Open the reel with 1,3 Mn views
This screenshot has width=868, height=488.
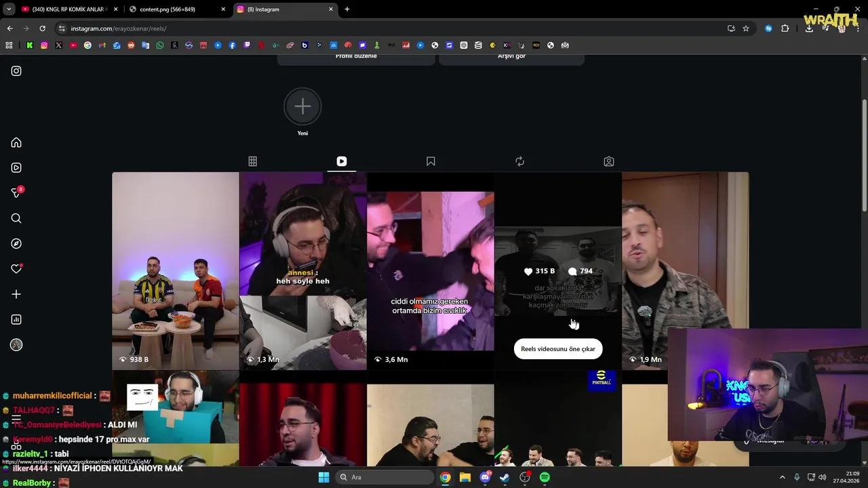pos(303,271)
